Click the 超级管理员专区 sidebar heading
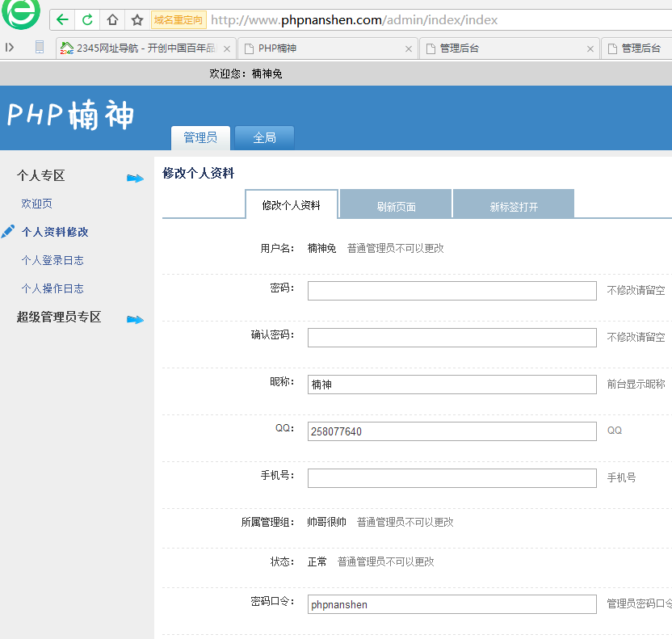 click(x=59, y=317)
